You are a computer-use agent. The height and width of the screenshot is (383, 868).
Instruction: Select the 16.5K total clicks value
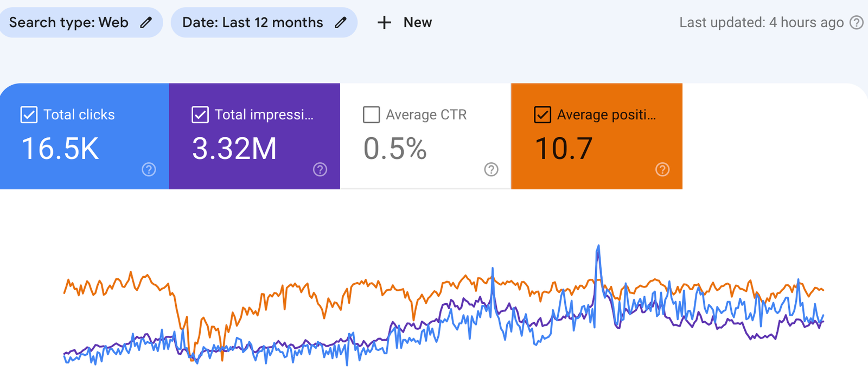tap(60, 149)
